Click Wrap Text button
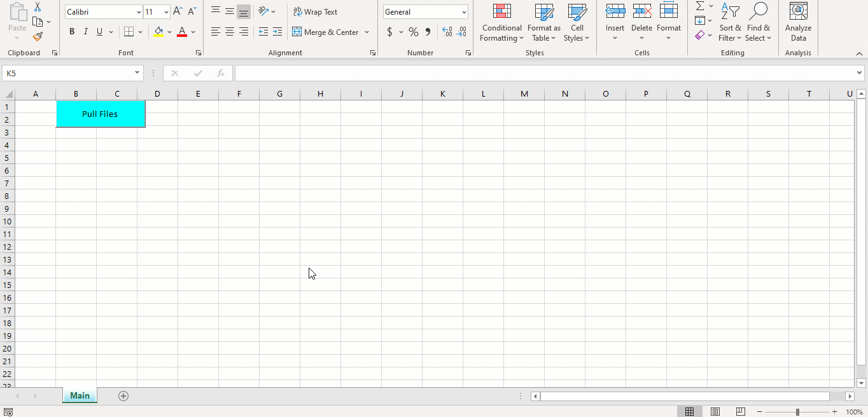This screenshot has width=868, height=417. [315, 11]
